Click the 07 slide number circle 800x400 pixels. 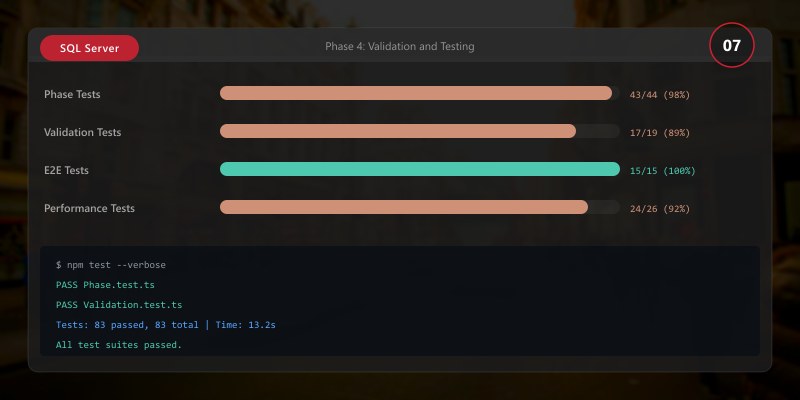coord(732,45)
